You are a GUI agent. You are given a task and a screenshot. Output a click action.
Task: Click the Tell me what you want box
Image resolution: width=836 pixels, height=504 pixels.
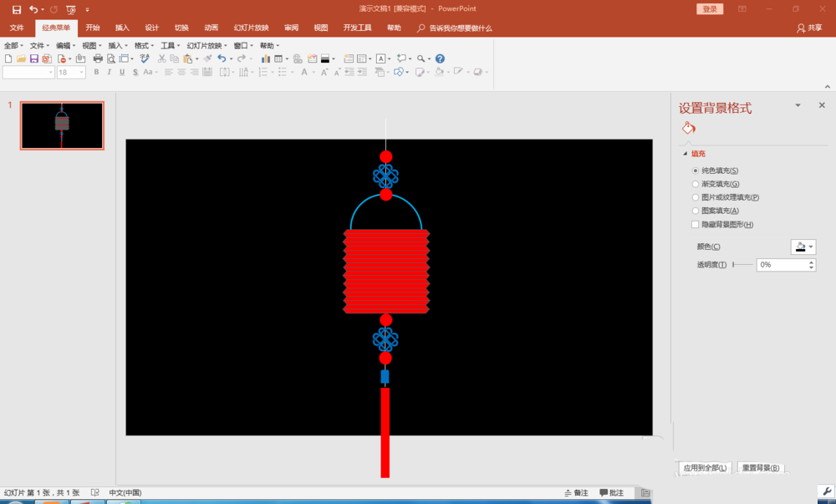coord(455,28)
